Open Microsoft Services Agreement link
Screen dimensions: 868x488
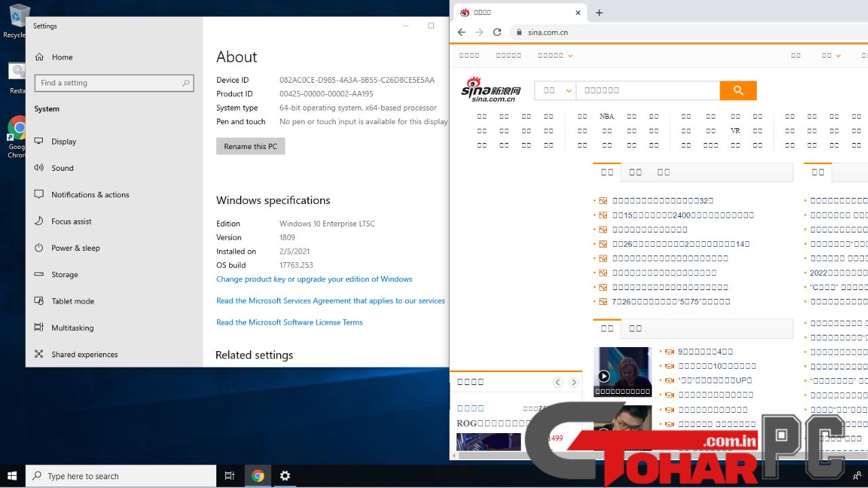tap(331, 301)
